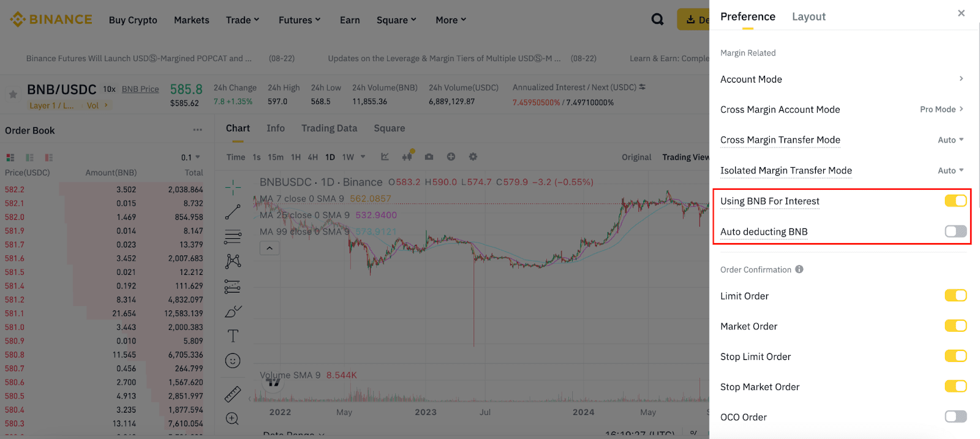
Task: Favorite BNB/USDC with star icon
Action: (x=12, y=94)
